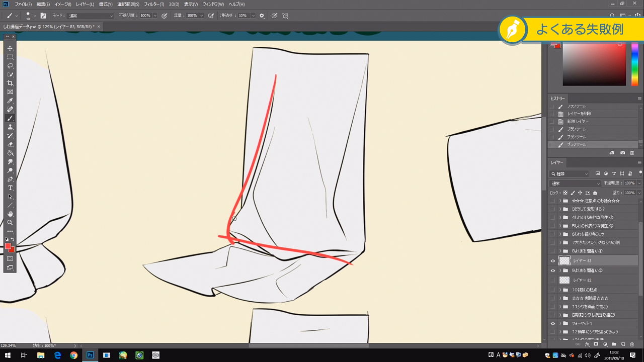
Task: Select the Crop tool
Action: coord(10,83)
